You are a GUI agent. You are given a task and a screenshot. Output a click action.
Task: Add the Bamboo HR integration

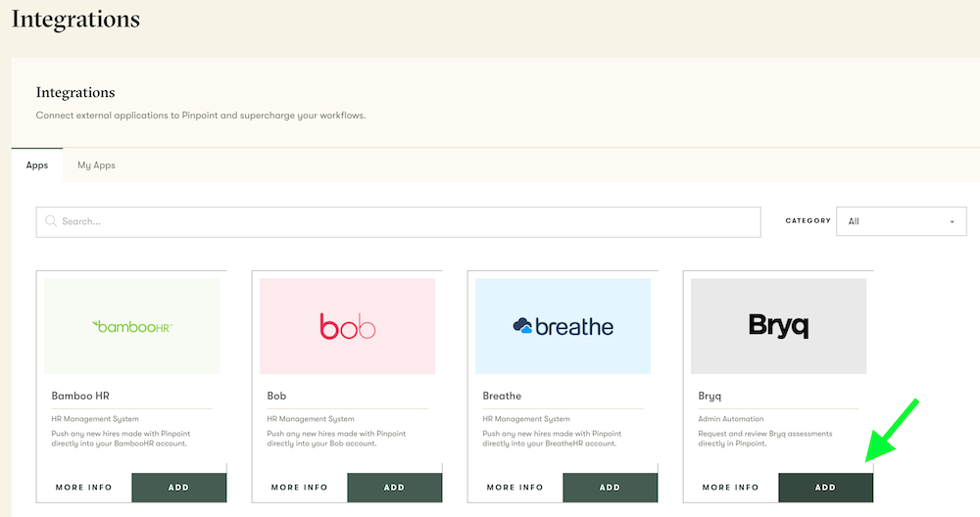pyautogui.click(x=178, y=487)
